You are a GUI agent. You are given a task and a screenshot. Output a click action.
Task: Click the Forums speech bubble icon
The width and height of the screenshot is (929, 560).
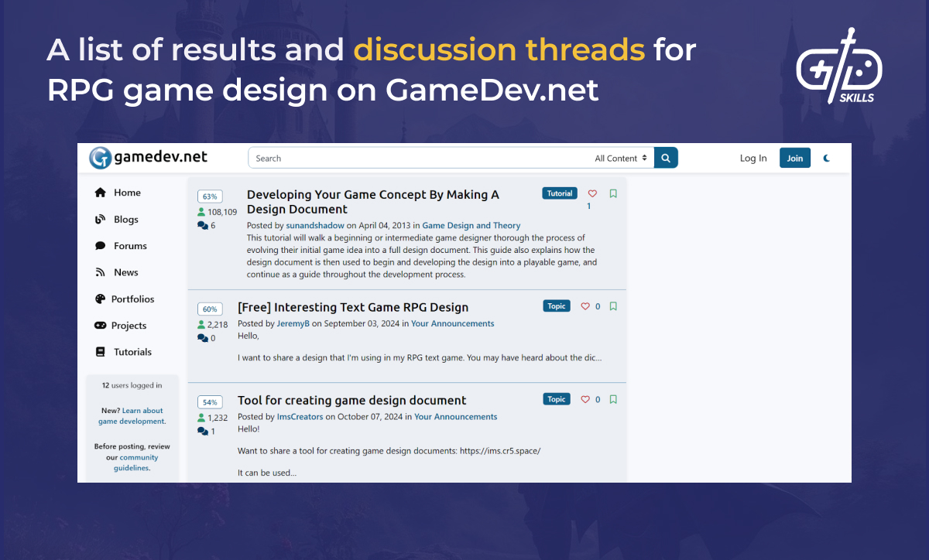(x=100, y=246)
